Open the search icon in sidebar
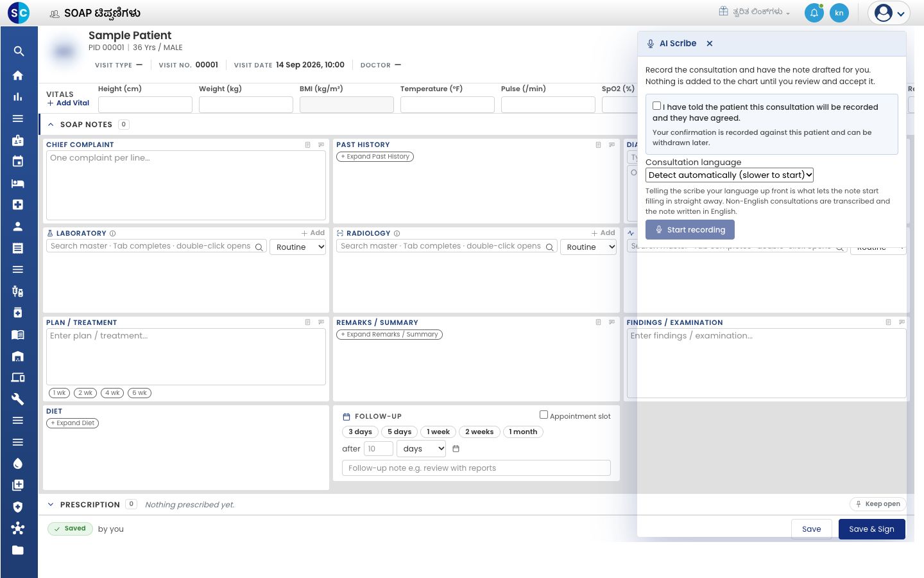 click(x=19, y=51)
